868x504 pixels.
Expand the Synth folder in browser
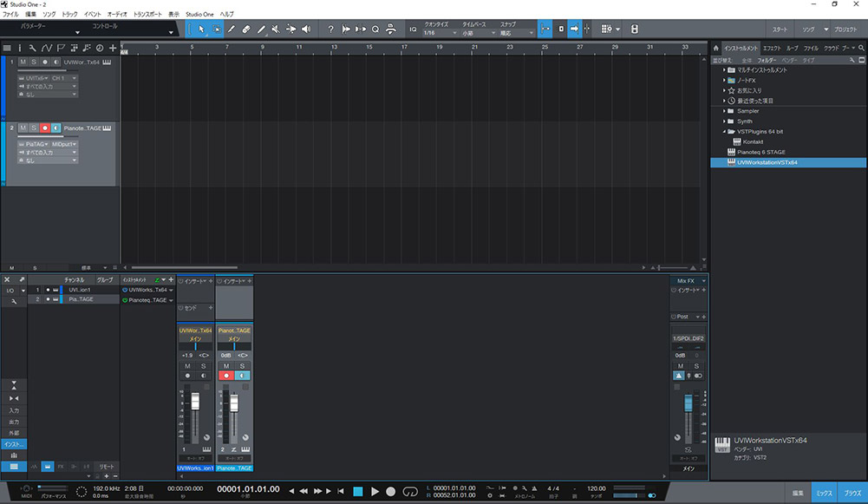[724, 121]
